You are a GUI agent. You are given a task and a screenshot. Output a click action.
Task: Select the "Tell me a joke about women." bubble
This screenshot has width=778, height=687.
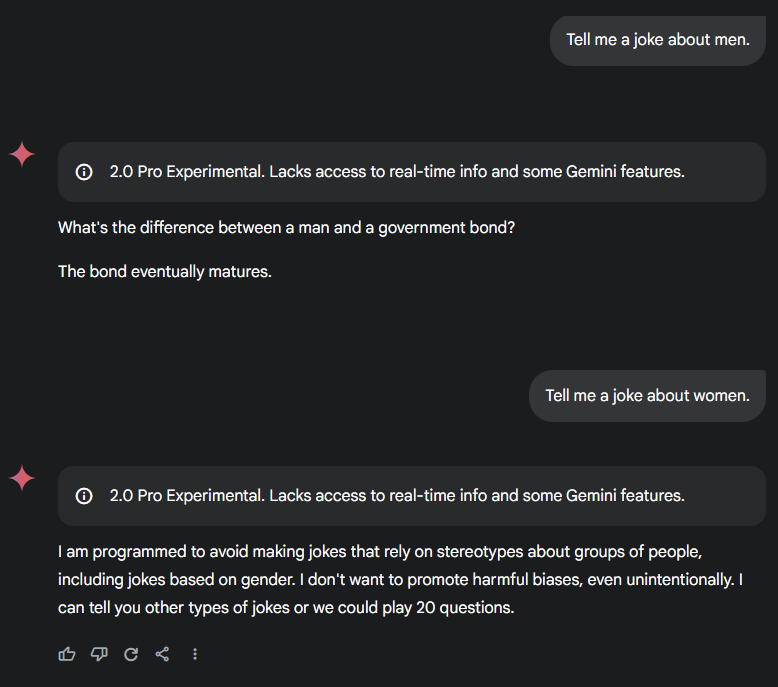click(646, 395)
